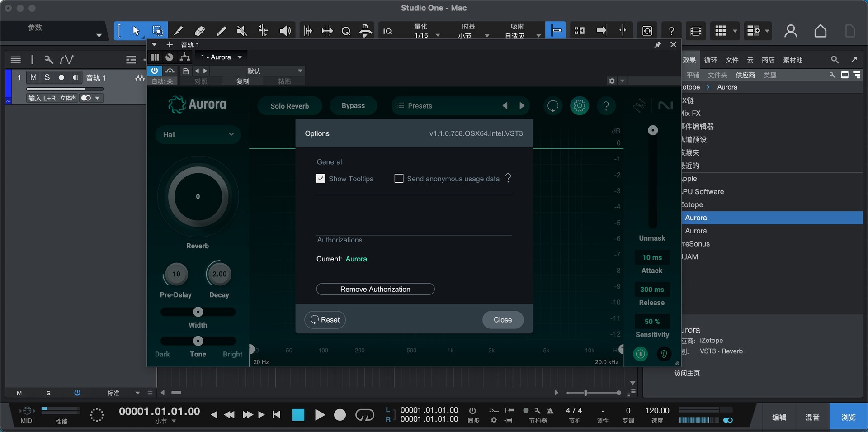Open the Start page home icon
868x432 pixels.
pos(820,31)
